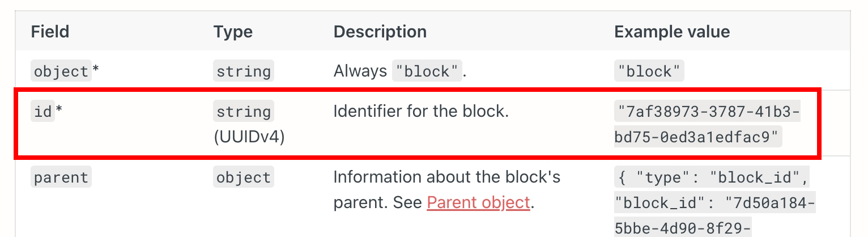
Task: Click the required asterisk beside object
Action: pyautogui.click(x=96, y=71)
